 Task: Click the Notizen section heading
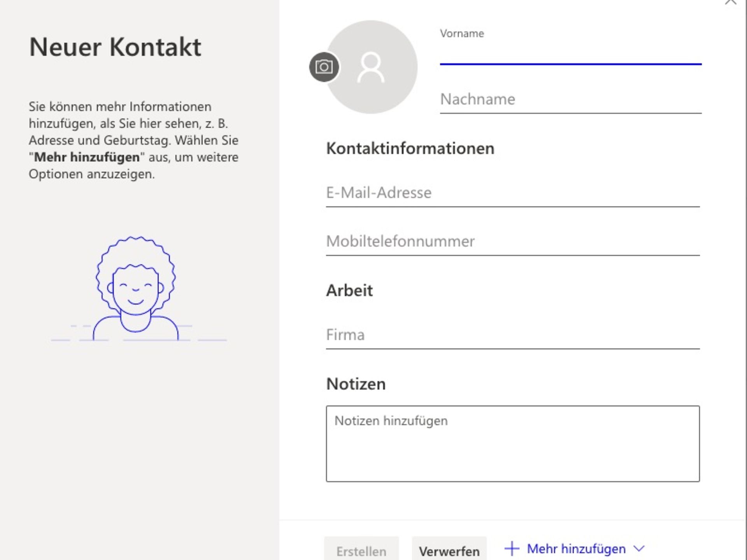click(356, 383)
